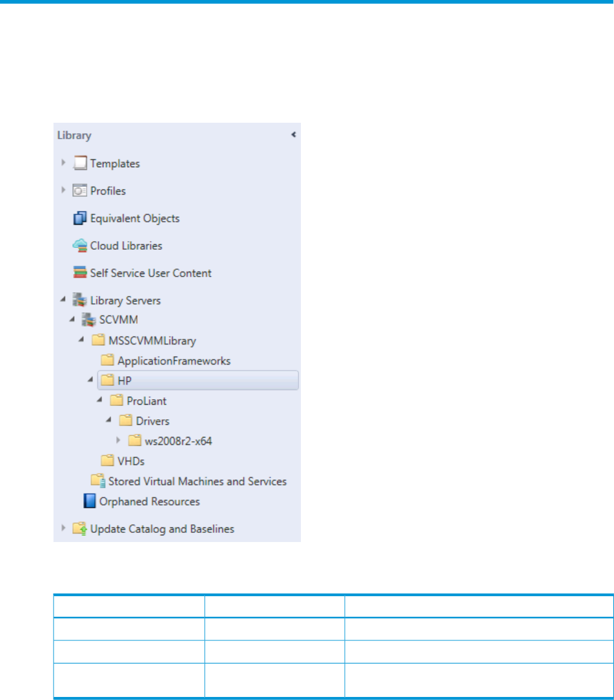Click the MSSCVMMLibrary folder icon
This screenshot has width=614, height=700.
(x=98, y=340)
